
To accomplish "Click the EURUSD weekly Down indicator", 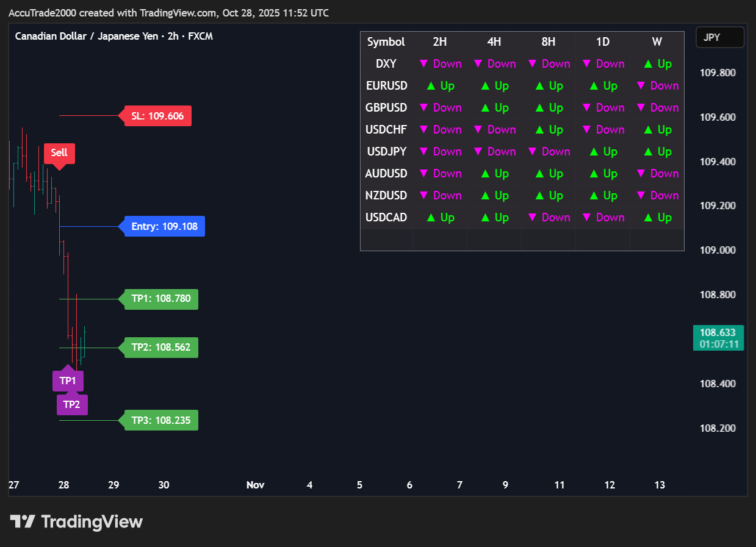I will 657,86.
